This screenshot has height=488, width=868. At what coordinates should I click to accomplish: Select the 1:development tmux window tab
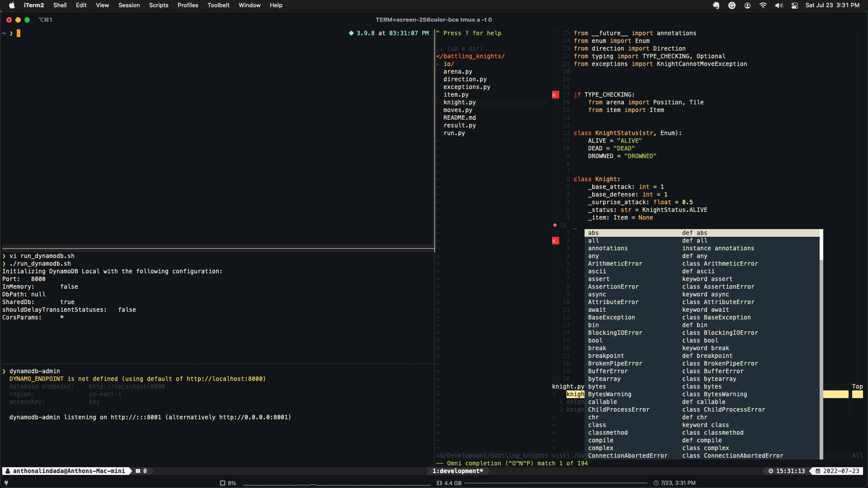click(x=458, y=471)
